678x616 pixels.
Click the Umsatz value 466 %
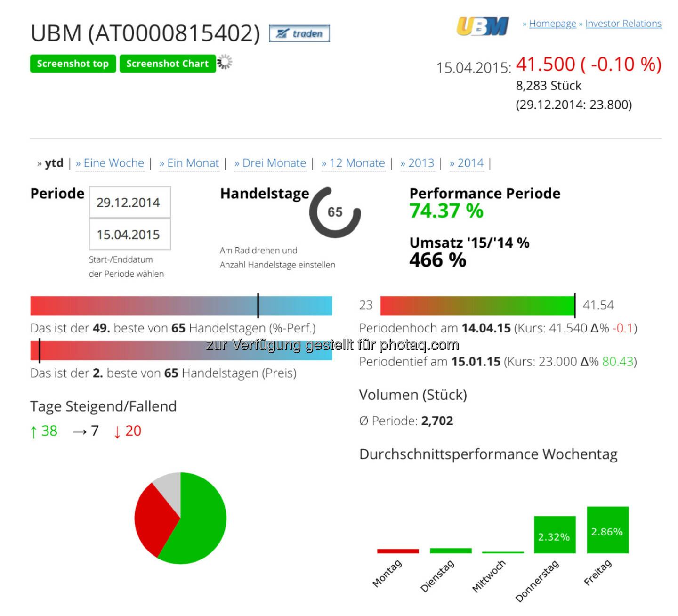tap(438, 260)
